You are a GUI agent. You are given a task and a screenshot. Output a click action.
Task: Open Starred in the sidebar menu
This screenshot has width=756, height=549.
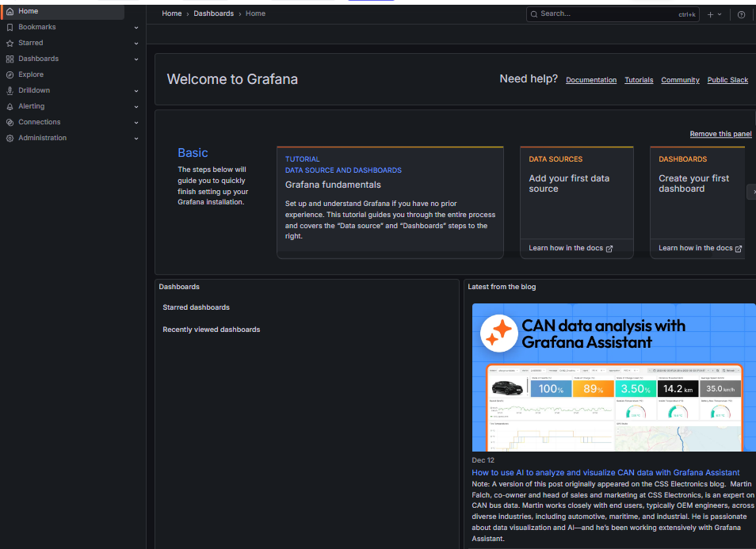(x=31, y=43)
